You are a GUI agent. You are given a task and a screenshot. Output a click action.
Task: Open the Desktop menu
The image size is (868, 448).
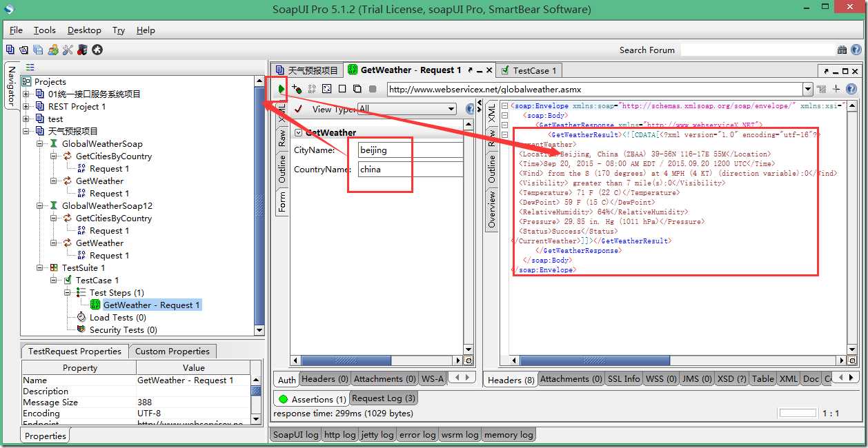click(84, 30)
